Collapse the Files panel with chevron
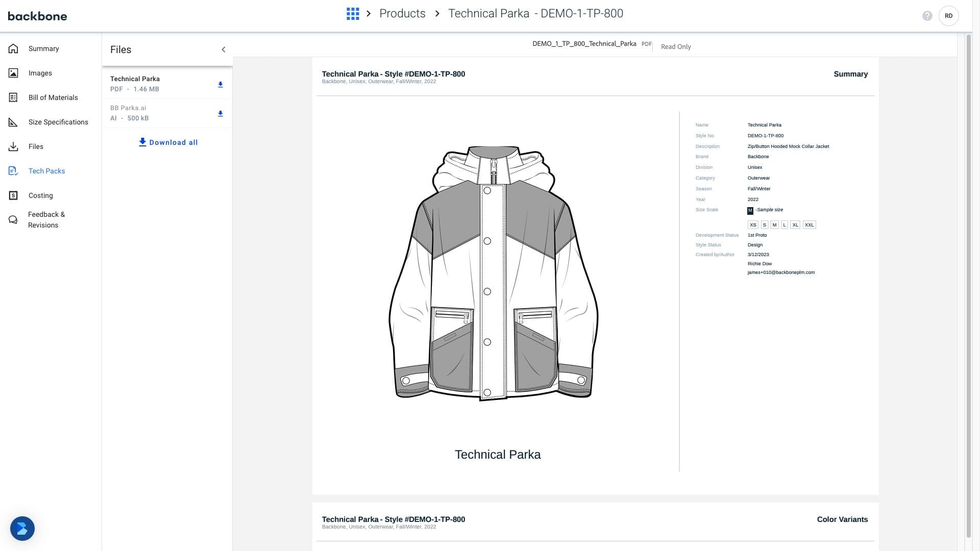 (223, 49)
